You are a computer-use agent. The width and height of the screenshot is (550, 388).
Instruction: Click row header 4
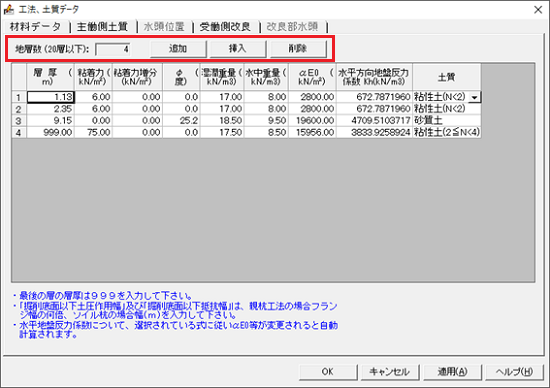[19, 133]
